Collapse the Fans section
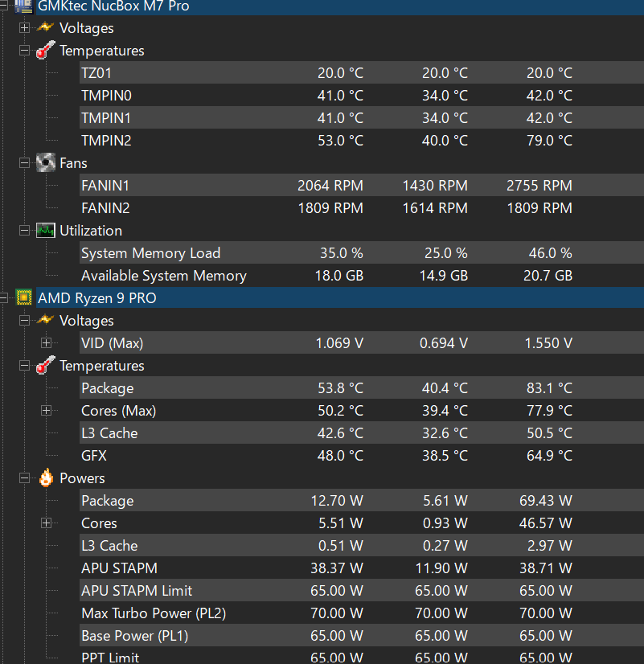 coord(24,163)
